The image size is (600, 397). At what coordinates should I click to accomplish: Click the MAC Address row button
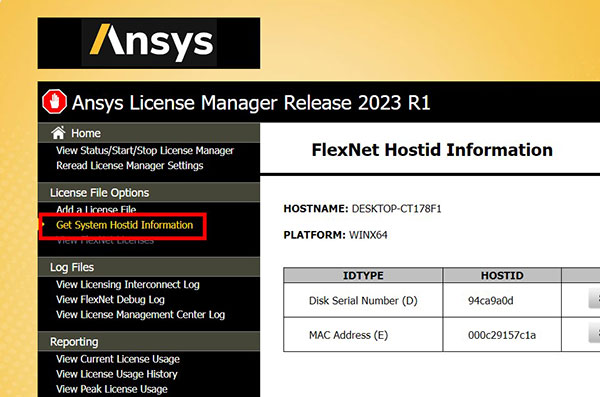tap(594, 332)
